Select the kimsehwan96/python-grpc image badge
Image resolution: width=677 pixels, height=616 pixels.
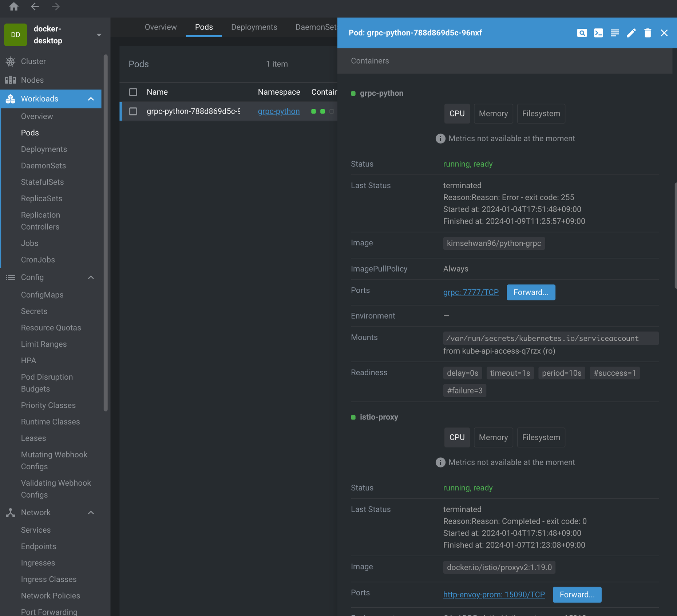494,243
